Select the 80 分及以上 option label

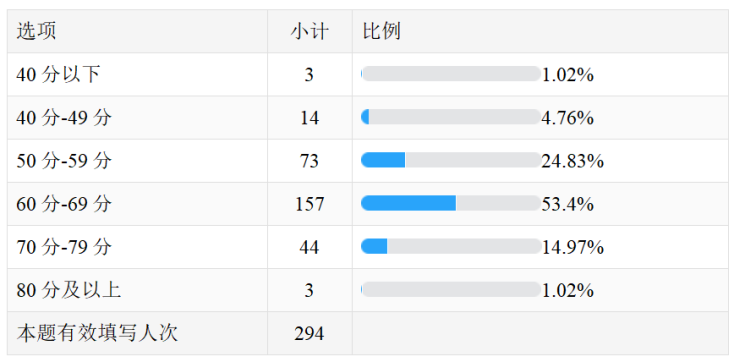[69, 290]
